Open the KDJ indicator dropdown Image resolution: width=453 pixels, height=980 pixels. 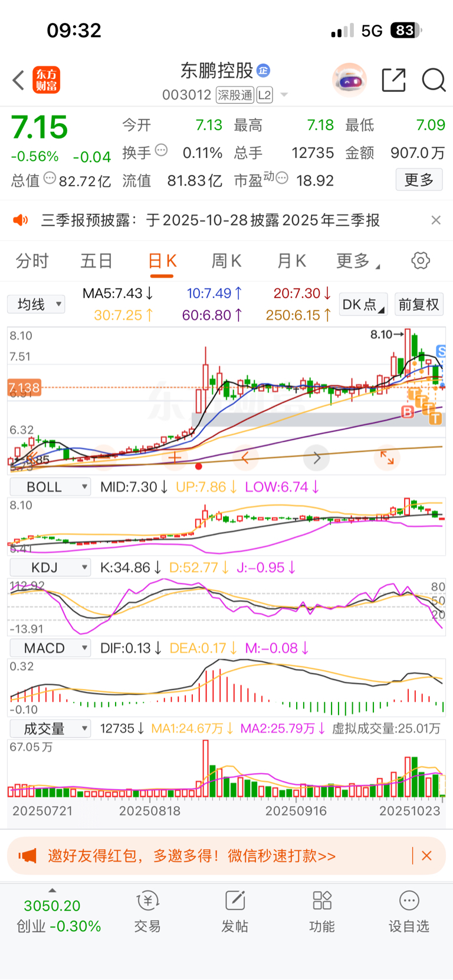click(x=50, y=568)
